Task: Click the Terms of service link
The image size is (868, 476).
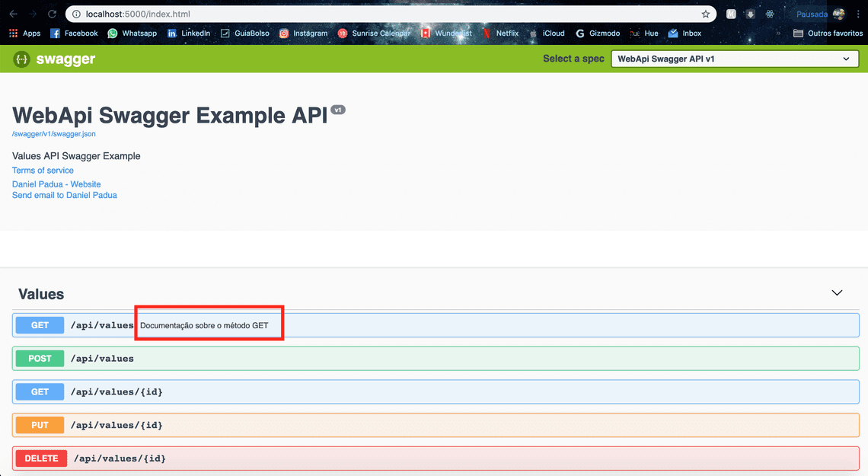Action: 43,170
